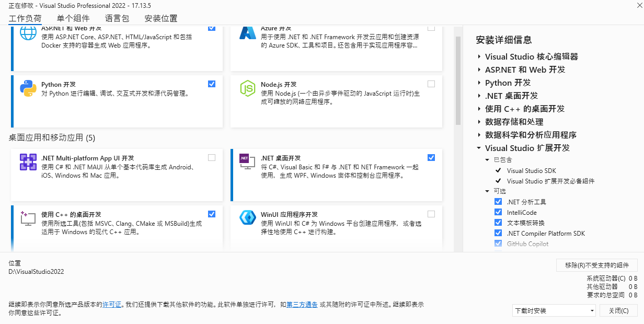Expand .NET 桌面开发 in install details

click(479, 96)
